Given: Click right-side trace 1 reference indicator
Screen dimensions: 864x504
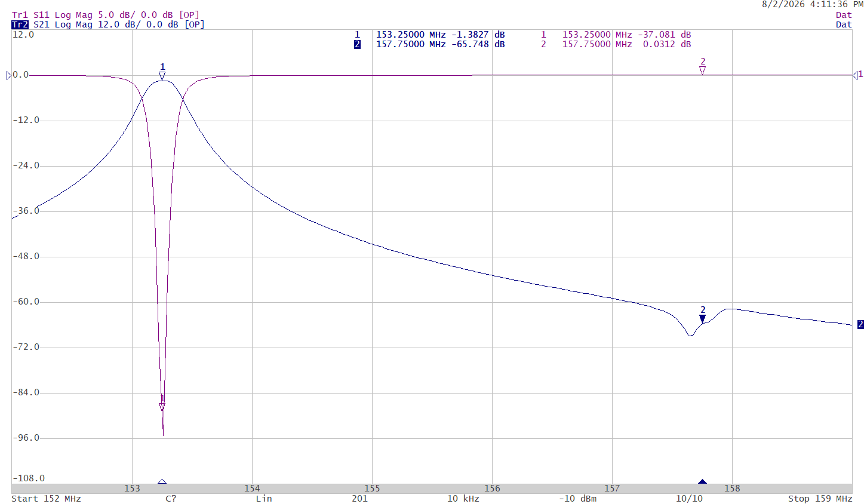Looking at the screenshot, I should pyautogui.click(x=857, y=75).
